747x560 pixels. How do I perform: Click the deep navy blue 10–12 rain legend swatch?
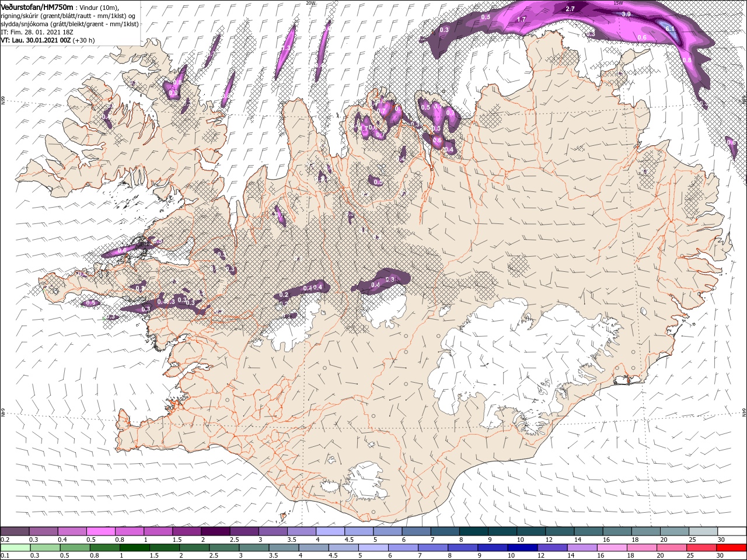coord(524,547)
